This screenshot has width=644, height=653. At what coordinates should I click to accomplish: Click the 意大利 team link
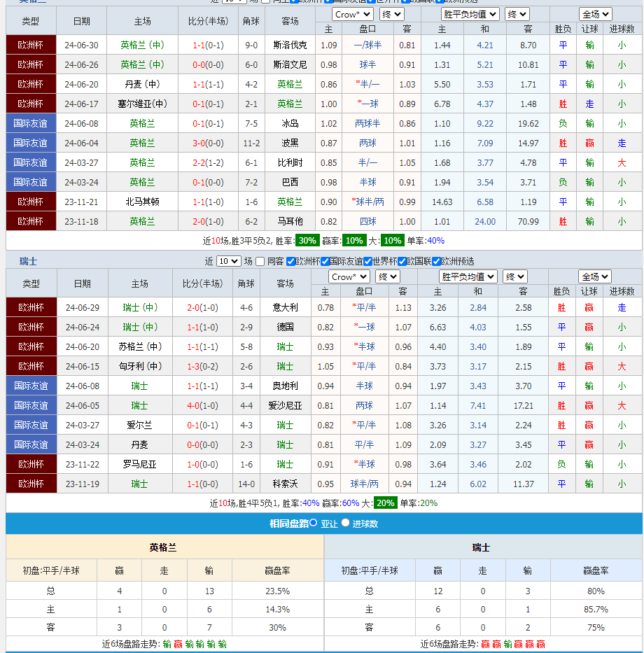click(x=285, y=307)
